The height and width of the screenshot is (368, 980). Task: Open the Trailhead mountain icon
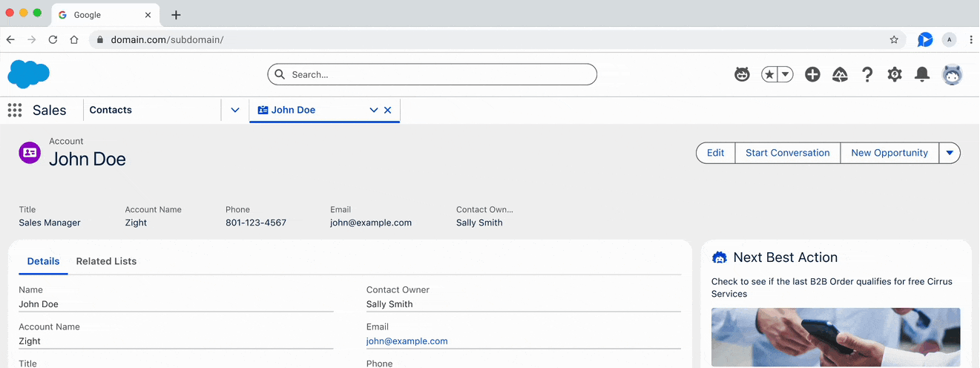click(840, 74)
